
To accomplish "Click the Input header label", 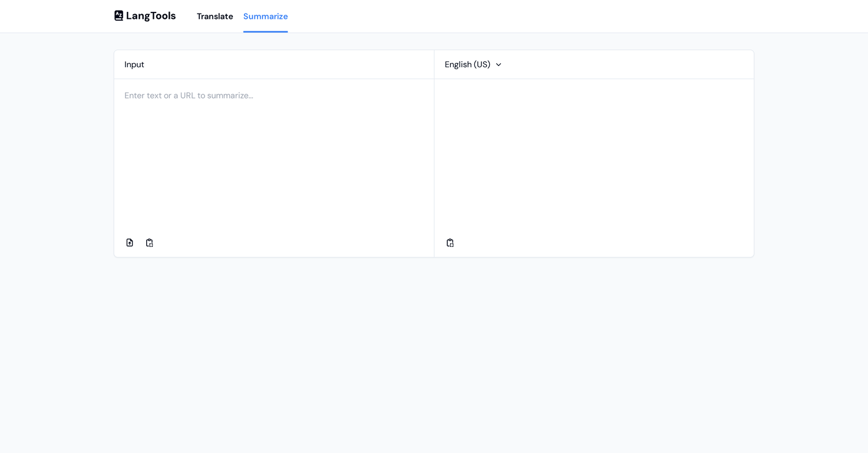I will (x=134, y=64).
